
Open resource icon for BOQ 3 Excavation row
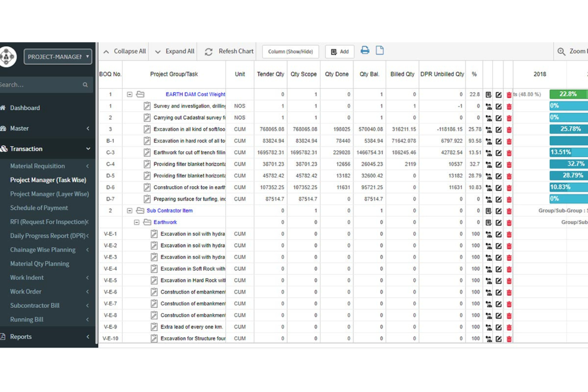click(488, 129)
